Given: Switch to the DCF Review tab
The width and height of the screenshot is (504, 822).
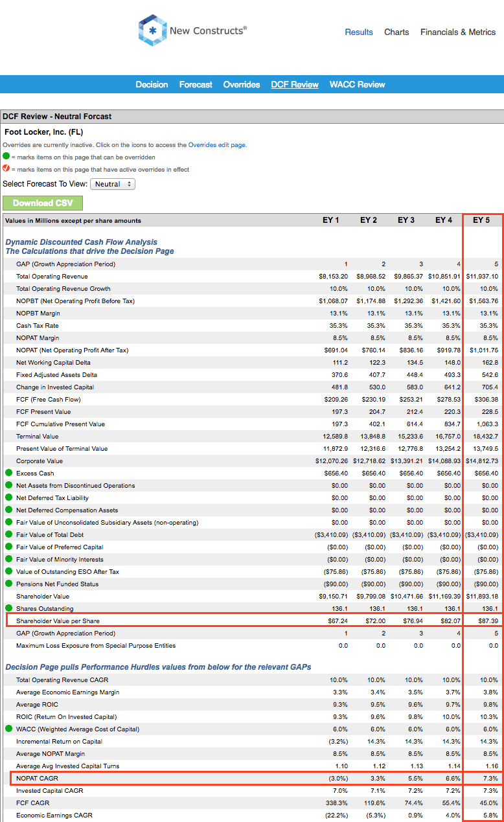Looking at the screenshot, I should (x=295, y=84).
